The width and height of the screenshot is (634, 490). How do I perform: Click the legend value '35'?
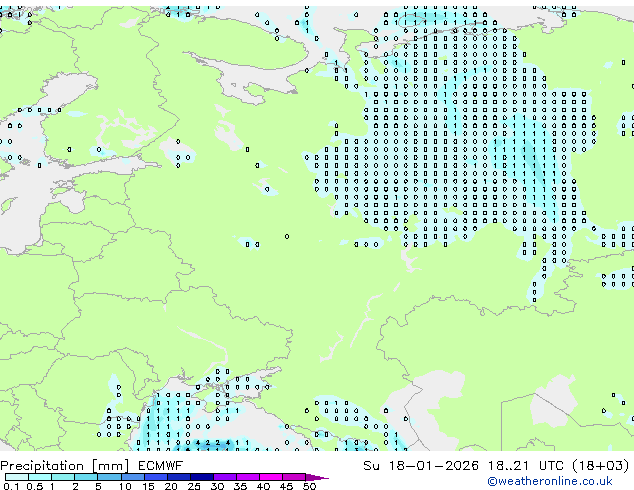coord(241,486)
